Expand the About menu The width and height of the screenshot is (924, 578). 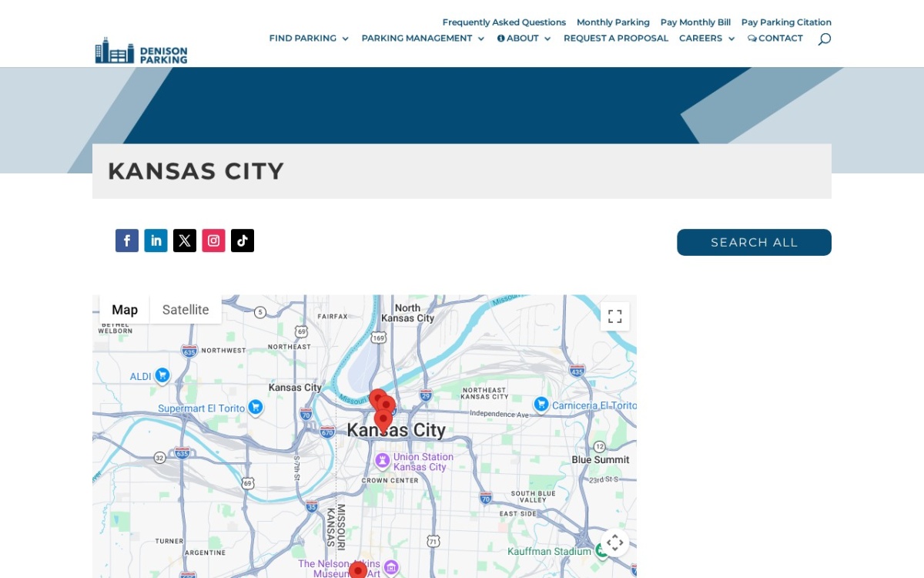(524, 39)
